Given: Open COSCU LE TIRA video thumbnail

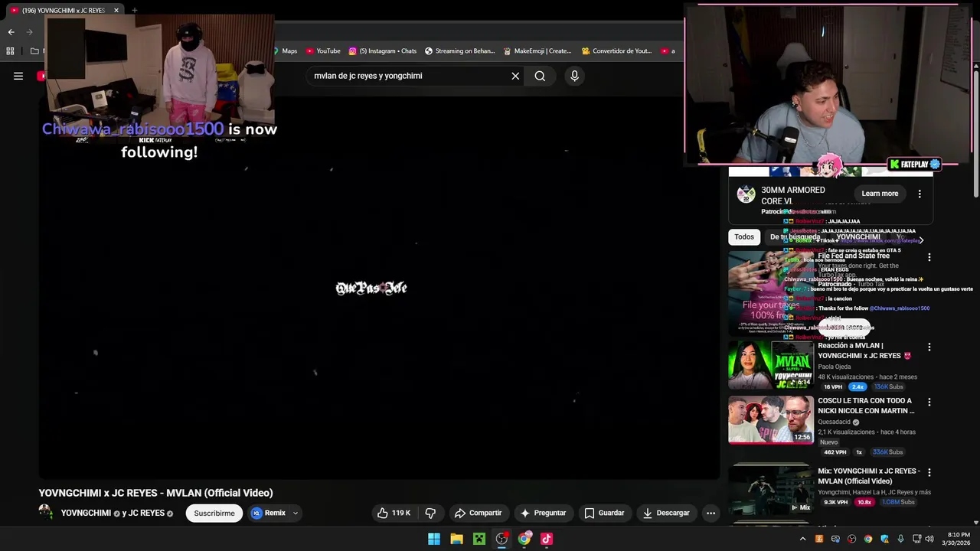Looking at the screenshot, I should pyautogui.click(x=771, y=419).
